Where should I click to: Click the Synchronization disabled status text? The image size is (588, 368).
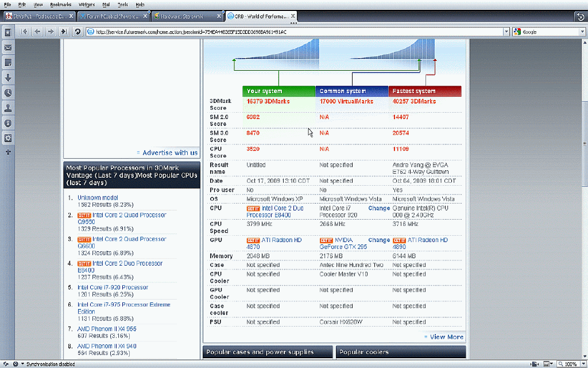click(51, 364)
